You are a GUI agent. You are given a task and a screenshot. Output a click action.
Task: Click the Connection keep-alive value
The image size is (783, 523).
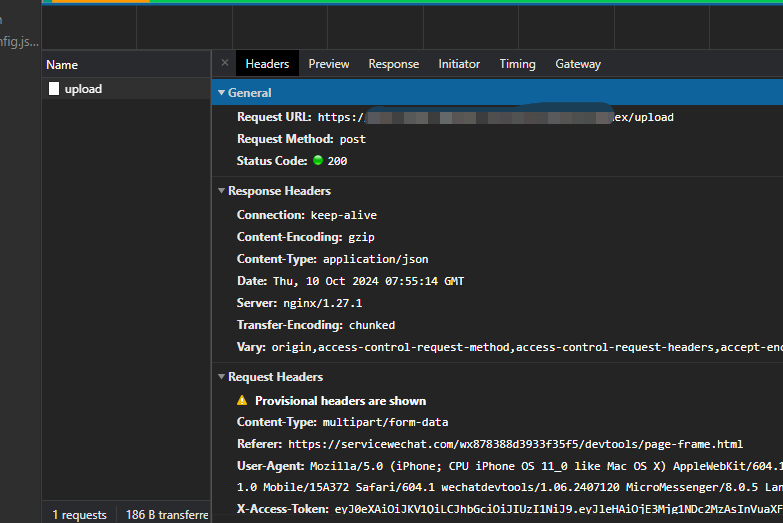[x=344, y=215]
